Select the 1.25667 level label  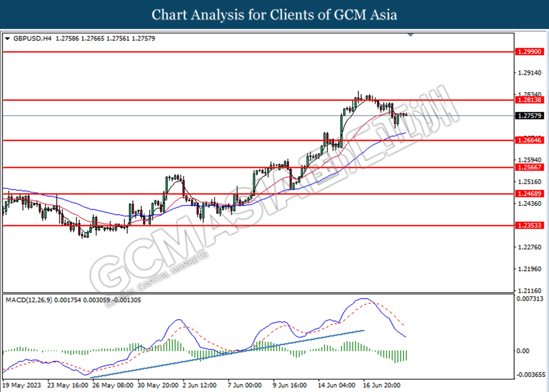[530, 167]
